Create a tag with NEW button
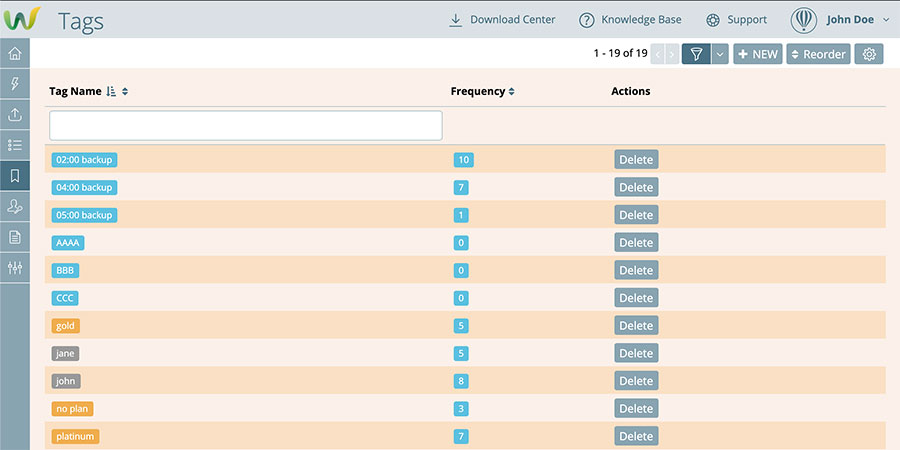The width and height of the screenshot is (900, 450). [x=758, y=54]
